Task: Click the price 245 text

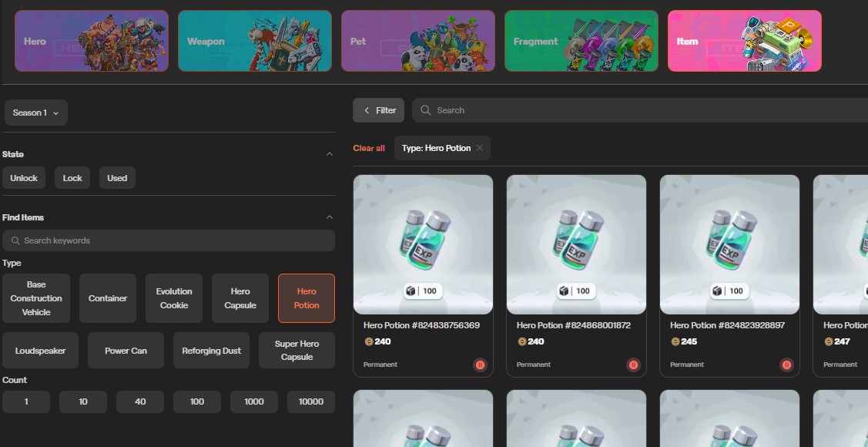Action: tap(689, 341)
